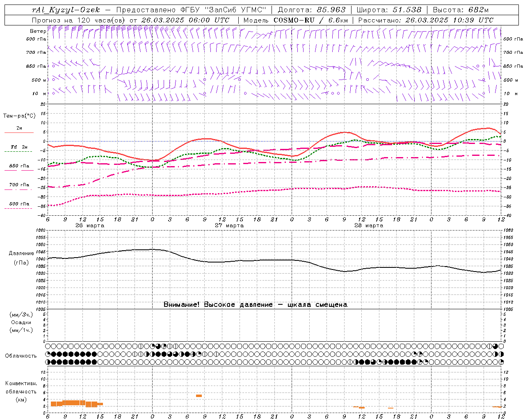Click the 700 гПа temperature legend entry
The width and height of the screenshot is (525, 420).
pos(19,185)
